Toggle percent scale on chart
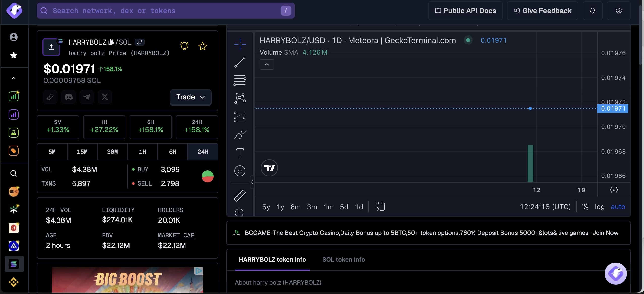The width and height of the screenshot is (644, 294). (x=585, y=207)
